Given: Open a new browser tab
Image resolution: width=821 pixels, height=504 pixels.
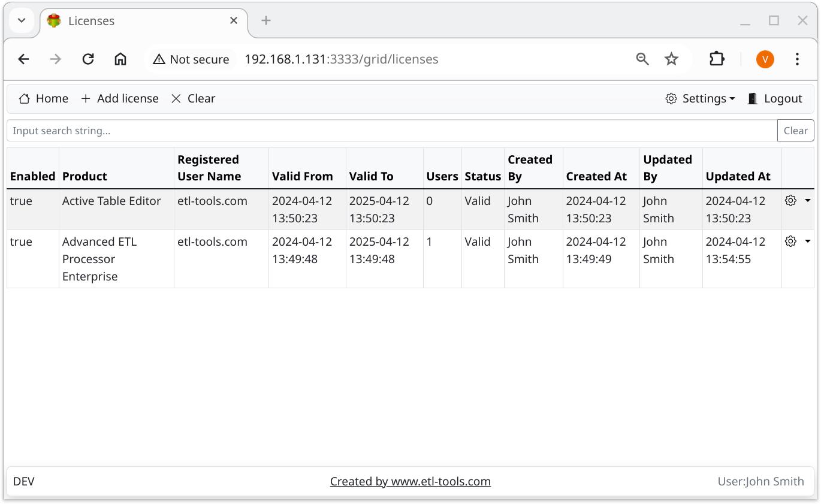Looking at the screenshot, I should (266, 20).
